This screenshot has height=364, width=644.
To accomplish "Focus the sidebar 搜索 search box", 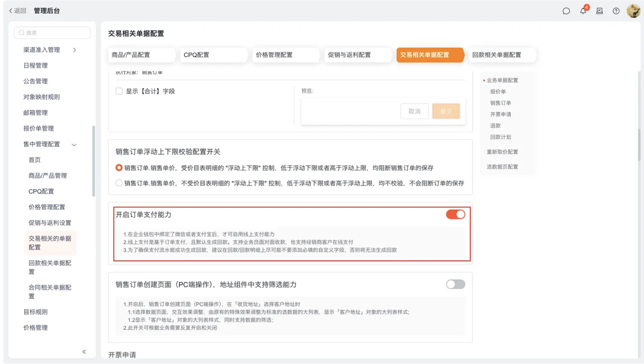I will pos(52,33).
